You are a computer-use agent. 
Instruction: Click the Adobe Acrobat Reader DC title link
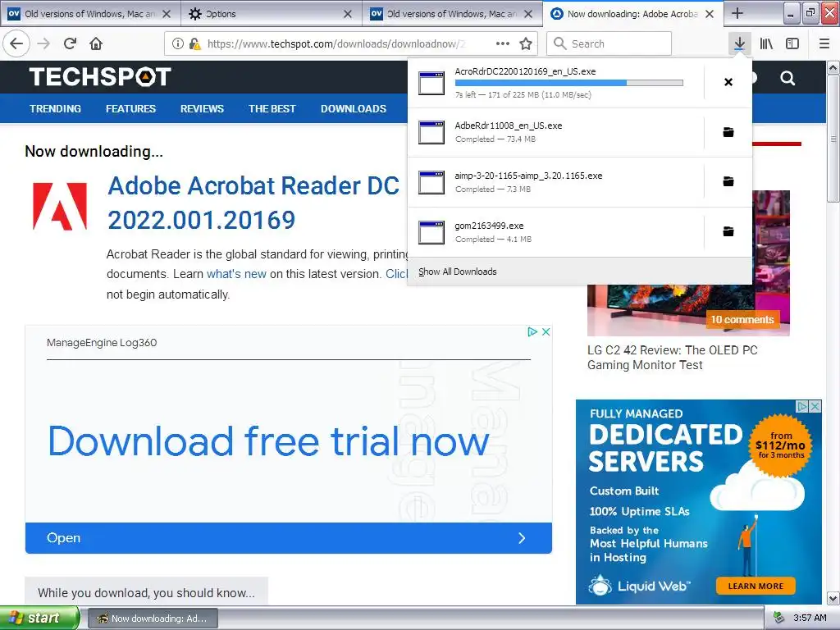253,203
